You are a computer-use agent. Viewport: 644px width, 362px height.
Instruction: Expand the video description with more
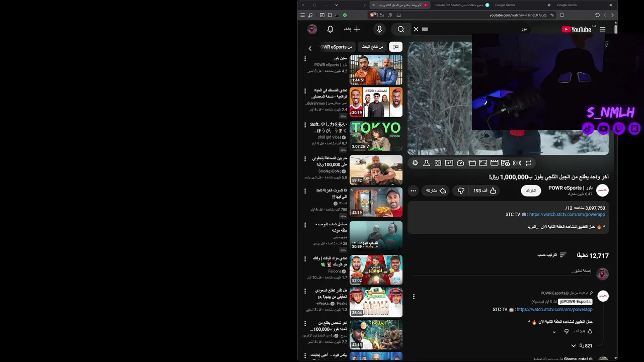(x=533, y=227)
